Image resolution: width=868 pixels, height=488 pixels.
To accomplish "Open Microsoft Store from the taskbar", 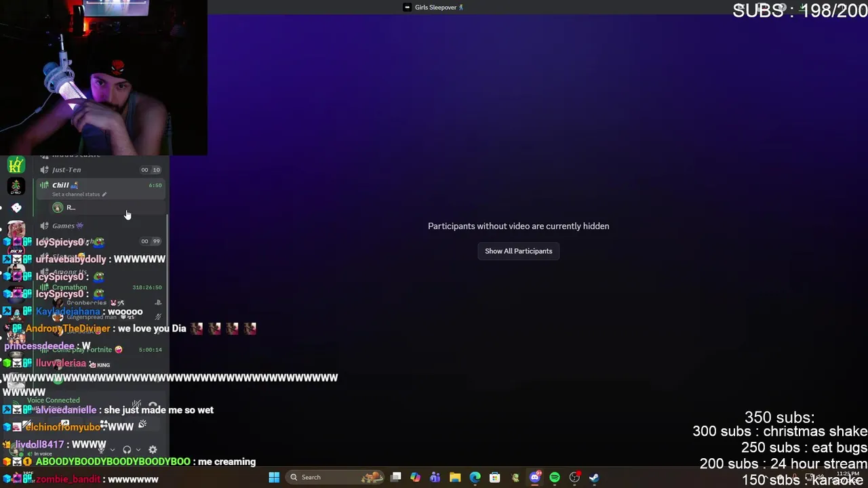I will [495, 477].
